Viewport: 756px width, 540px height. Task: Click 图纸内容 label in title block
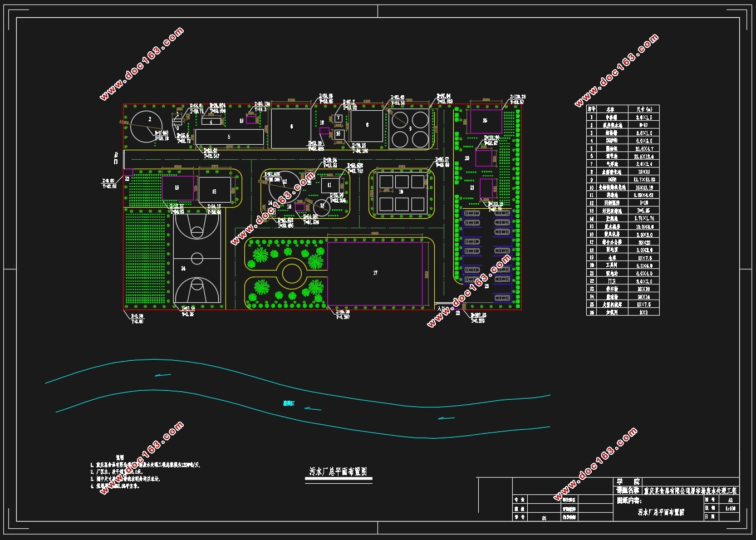(629, 500)
